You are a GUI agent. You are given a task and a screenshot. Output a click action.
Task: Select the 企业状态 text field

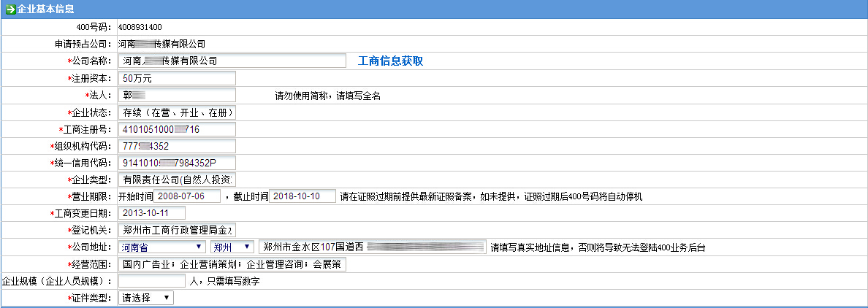click(x=177, y=112)
